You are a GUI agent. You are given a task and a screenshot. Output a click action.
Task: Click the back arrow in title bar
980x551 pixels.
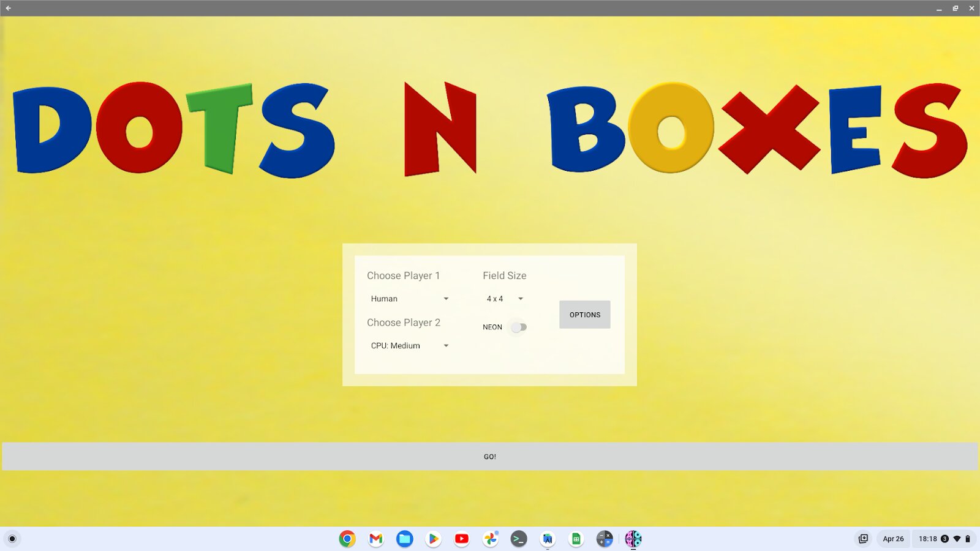[9, 8]
